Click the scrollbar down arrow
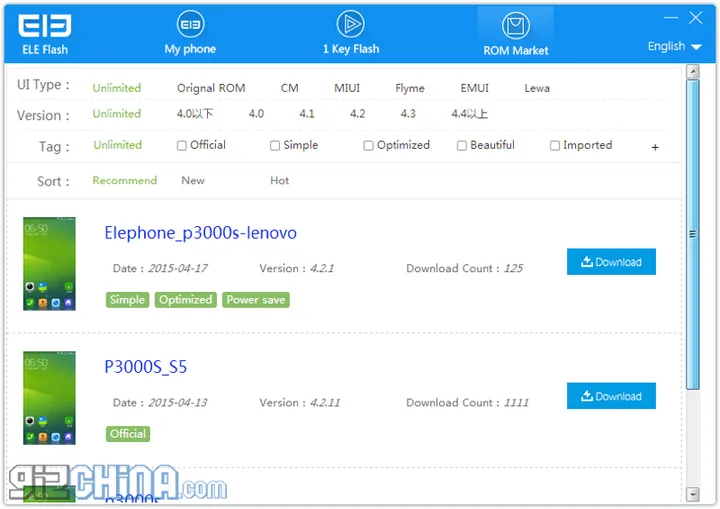720x509 pixels. tap(692, 495)
